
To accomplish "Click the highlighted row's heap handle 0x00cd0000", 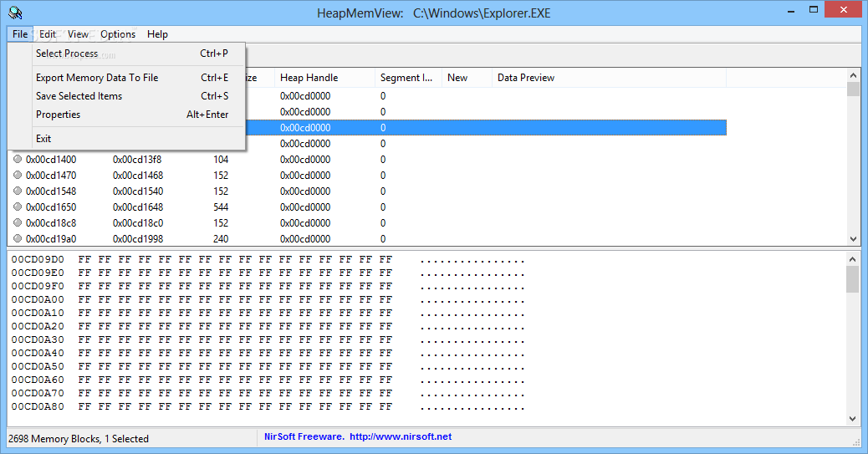I will (305, 128).
